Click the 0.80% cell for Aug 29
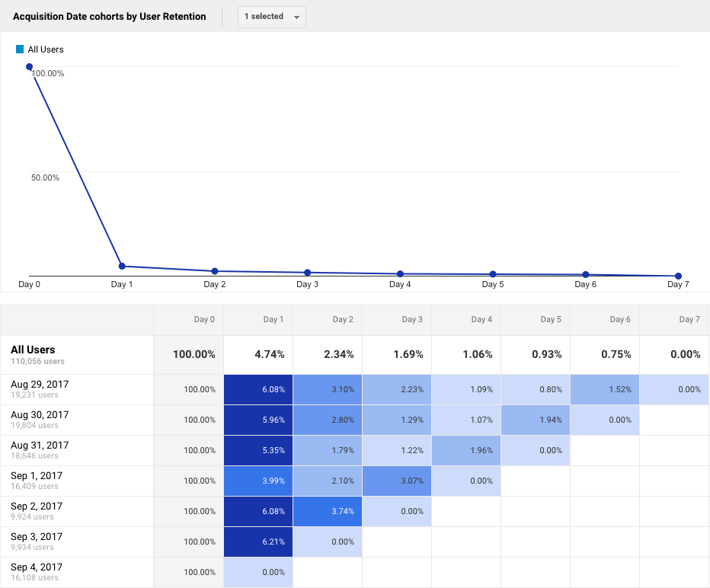This screenshot has width=710, height=588. pos(536,389)
